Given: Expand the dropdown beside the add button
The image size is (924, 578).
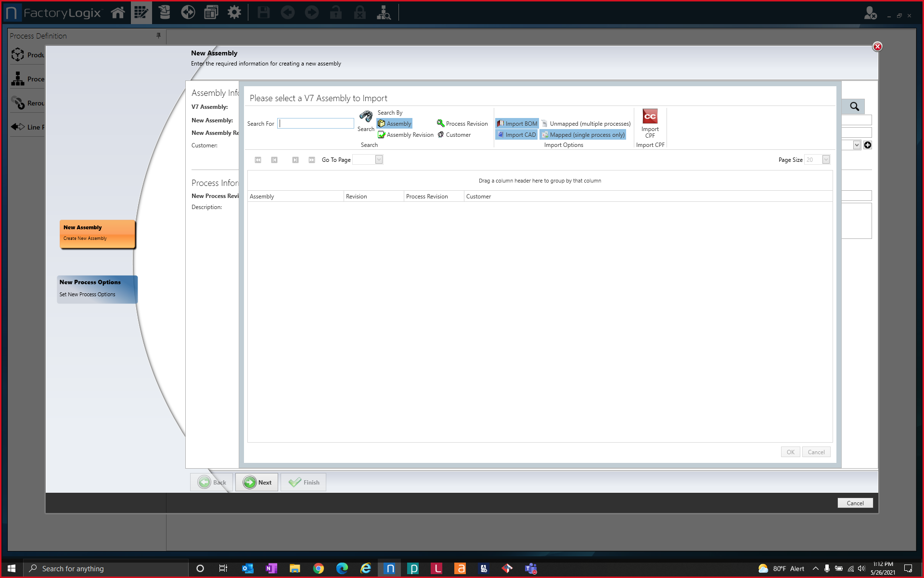Looking at the screenshot, I should pos(857,144).
